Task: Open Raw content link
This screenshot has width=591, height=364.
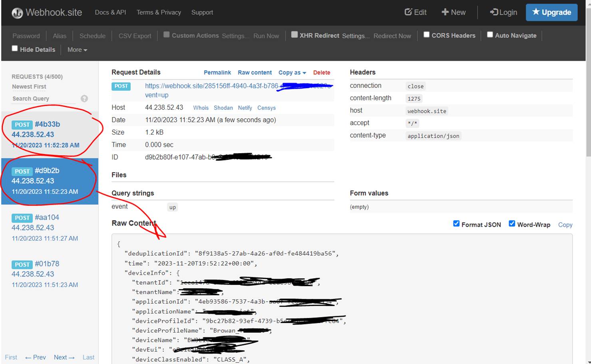Action: (255, 73)
